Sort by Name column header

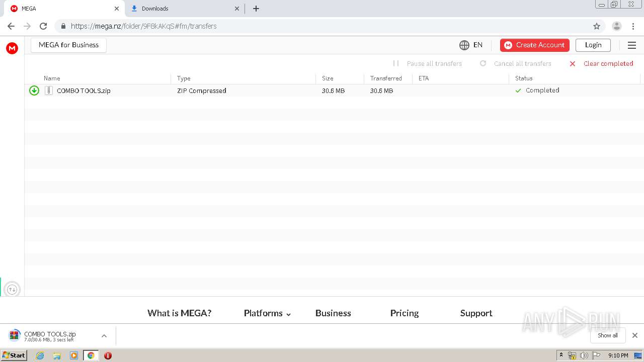52,78
